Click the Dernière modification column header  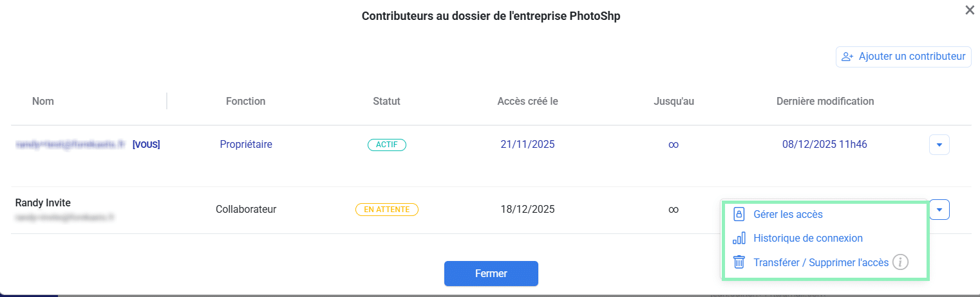click(x=825, y=101)
